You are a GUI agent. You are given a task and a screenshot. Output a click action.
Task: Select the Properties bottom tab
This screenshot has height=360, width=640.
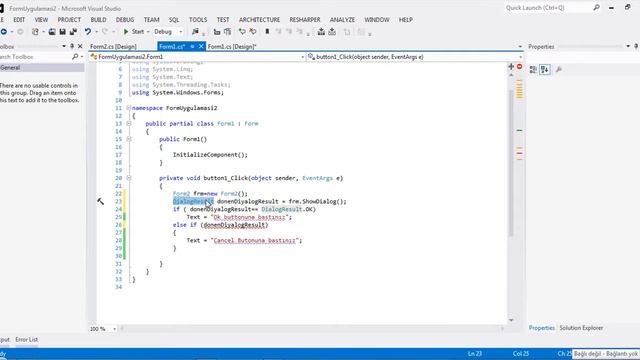[x=542, y=328]
